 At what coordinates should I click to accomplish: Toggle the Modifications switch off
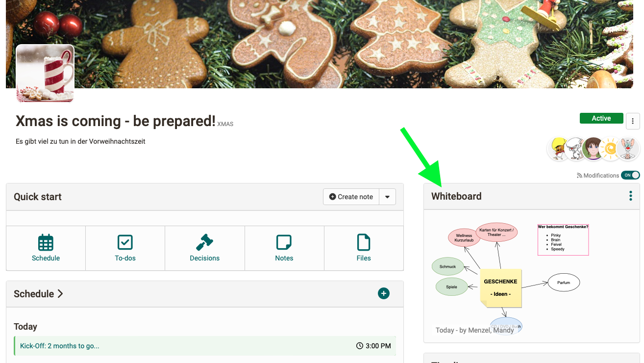click(x=630, y=175)
